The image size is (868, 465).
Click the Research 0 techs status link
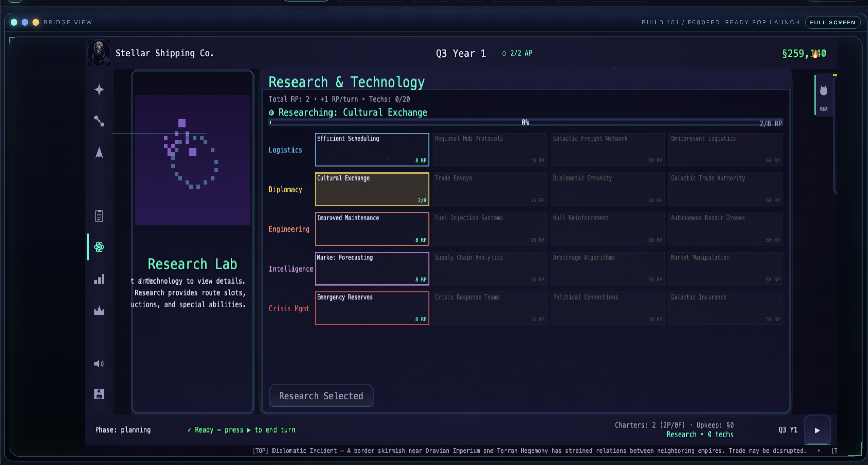coord(700,434)
